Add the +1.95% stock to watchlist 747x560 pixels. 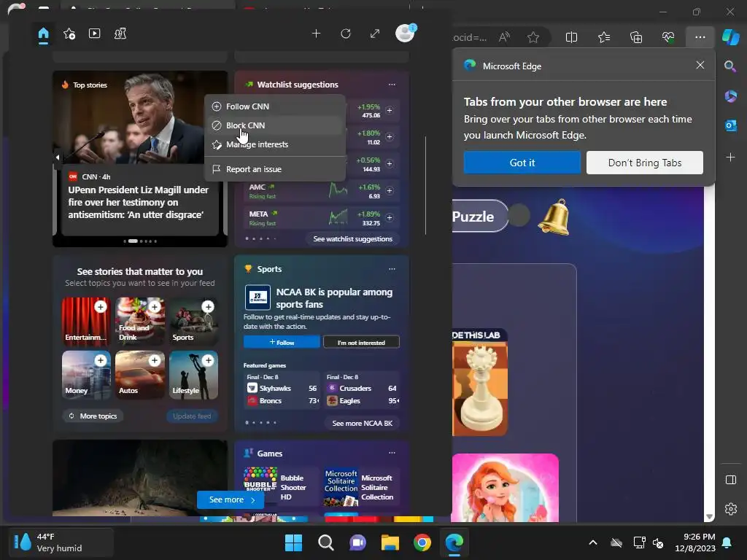click(x=390, y=111)
